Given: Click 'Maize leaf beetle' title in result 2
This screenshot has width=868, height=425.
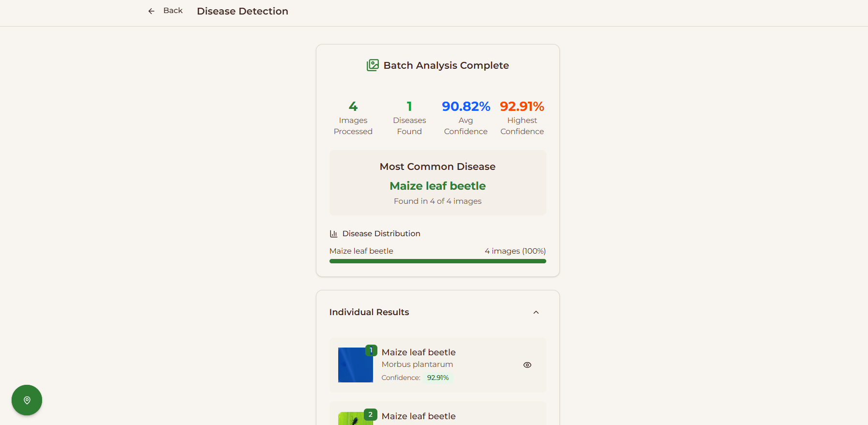Looking at the screenshot, I should point(419,416).
